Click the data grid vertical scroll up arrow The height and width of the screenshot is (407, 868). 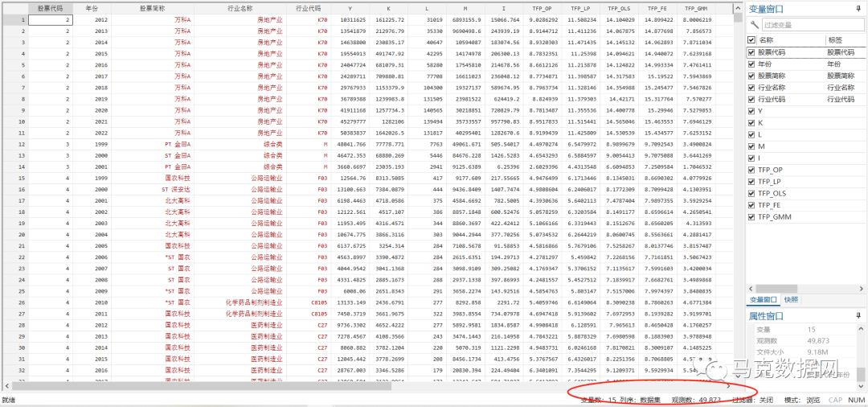(737, 8)
